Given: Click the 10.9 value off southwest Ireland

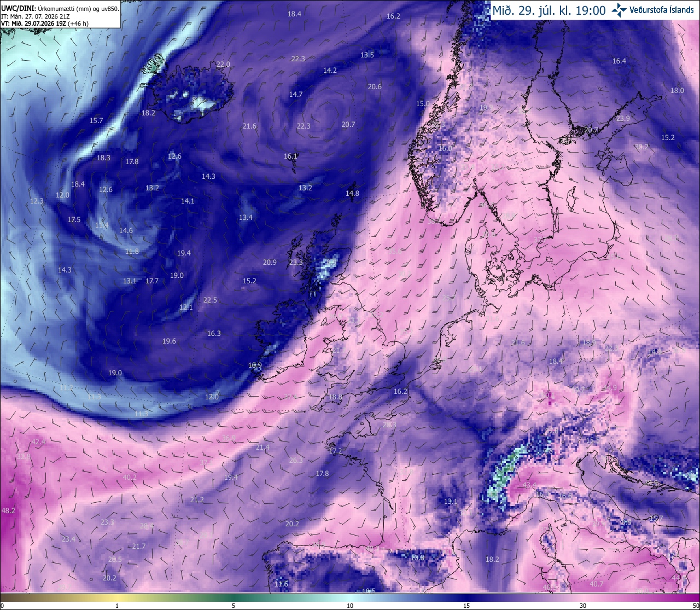Looking at the screenshot, I should click(x=255, y=365).
